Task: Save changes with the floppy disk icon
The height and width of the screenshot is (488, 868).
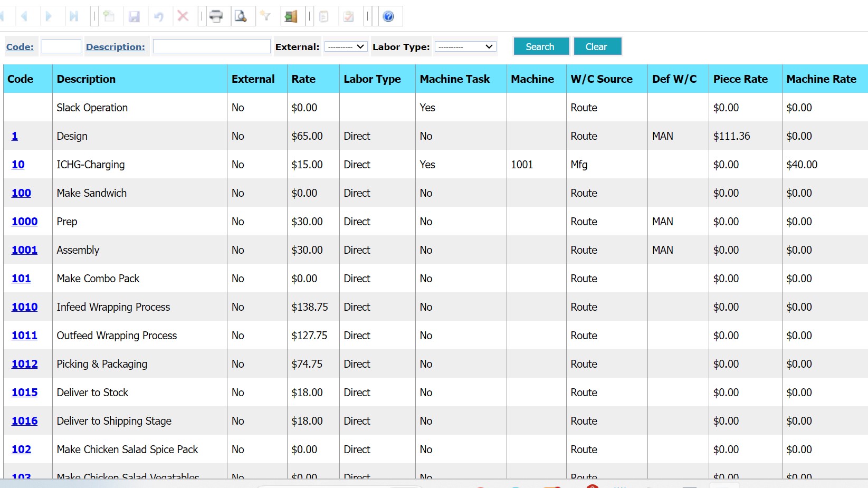Action: (135, 16)
